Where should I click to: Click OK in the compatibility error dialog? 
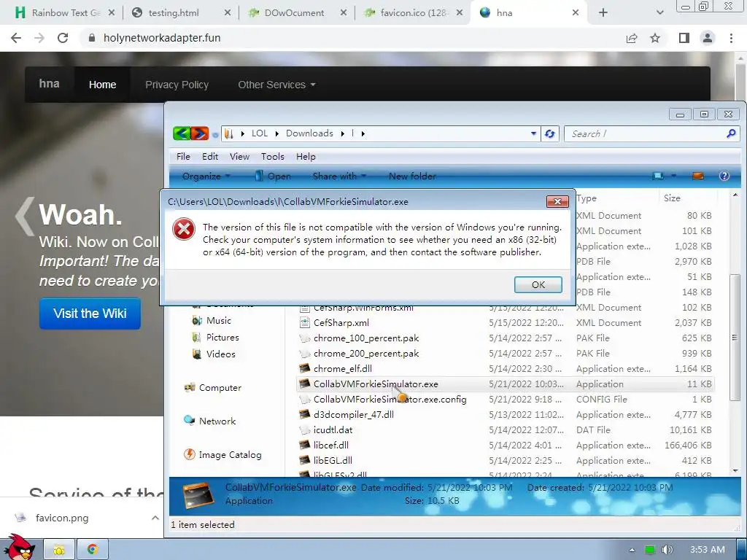(x=538, y=285)
